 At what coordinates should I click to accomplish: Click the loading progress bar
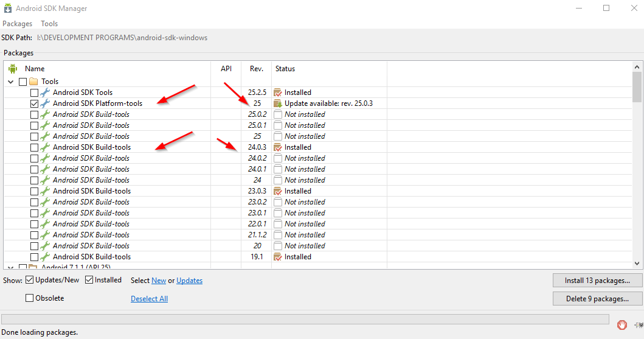click(305, 320)
